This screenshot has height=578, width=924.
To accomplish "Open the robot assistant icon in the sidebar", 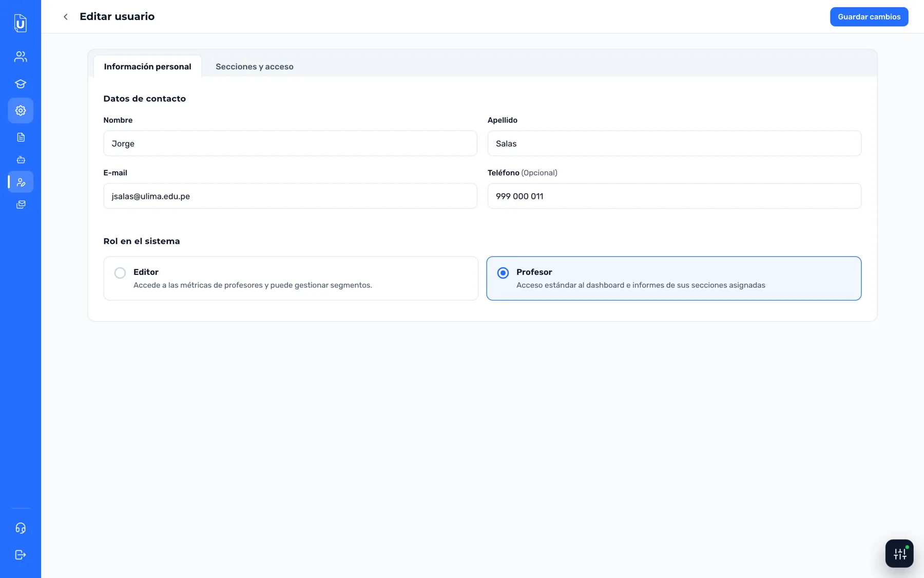I will [x=21, y=160].
